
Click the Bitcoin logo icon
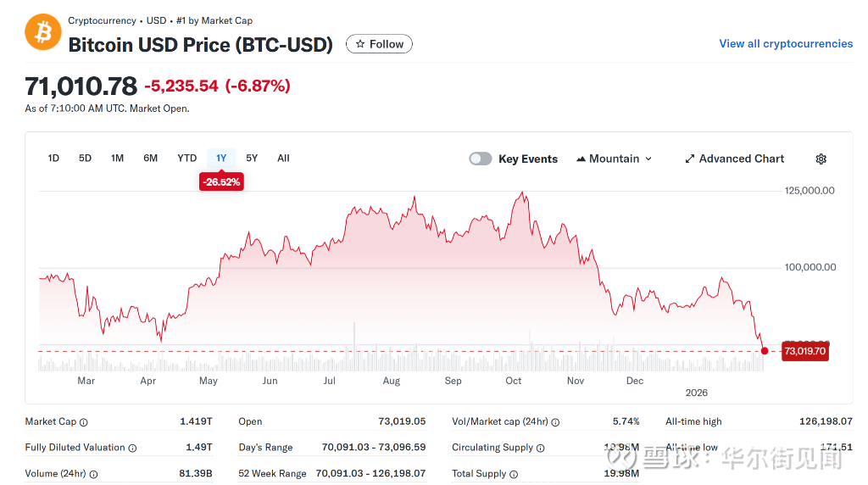click(x=42, y=32)
